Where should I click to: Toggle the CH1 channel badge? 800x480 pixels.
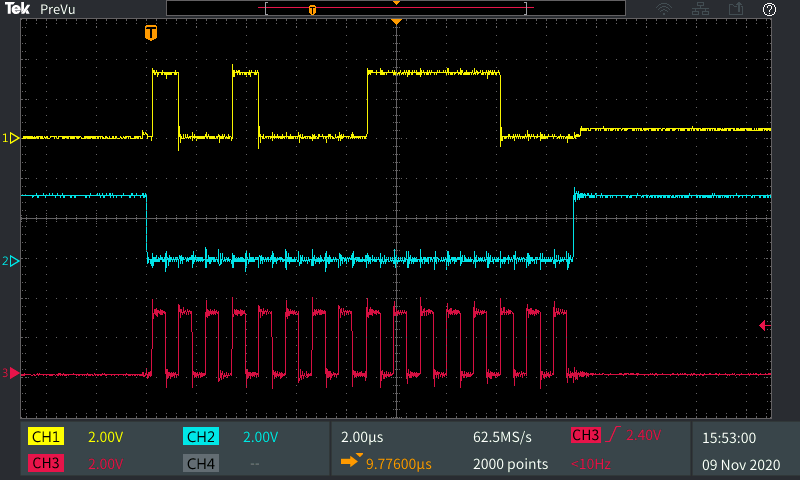tap(47, 437)
